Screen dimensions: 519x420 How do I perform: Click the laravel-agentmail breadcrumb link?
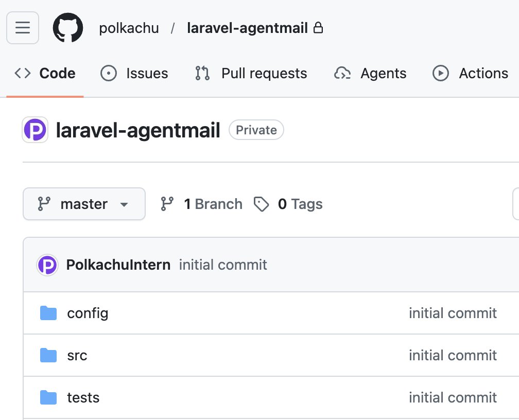(x=247, y=28)
